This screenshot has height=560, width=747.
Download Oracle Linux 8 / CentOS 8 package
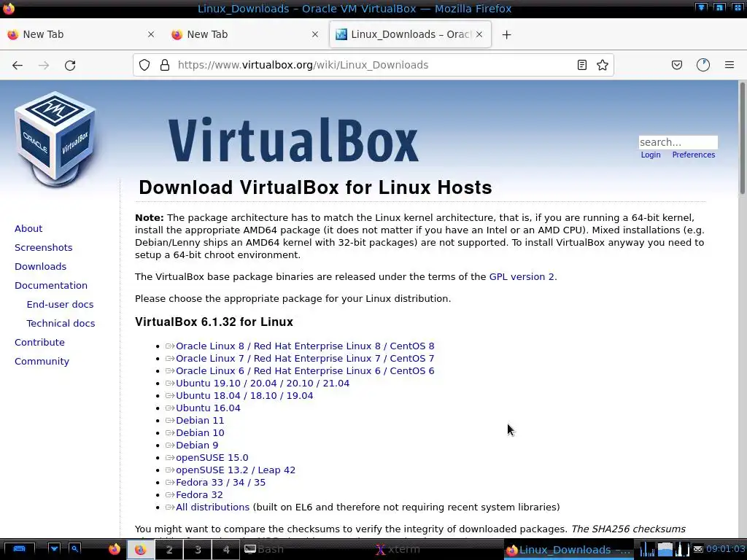[305, 346]
